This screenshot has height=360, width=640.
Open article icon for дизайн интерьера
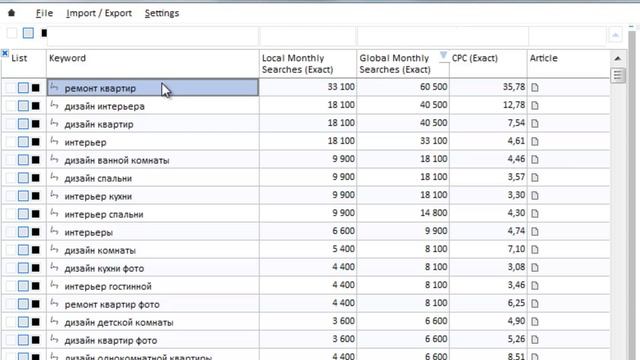[x=535, y=106]
